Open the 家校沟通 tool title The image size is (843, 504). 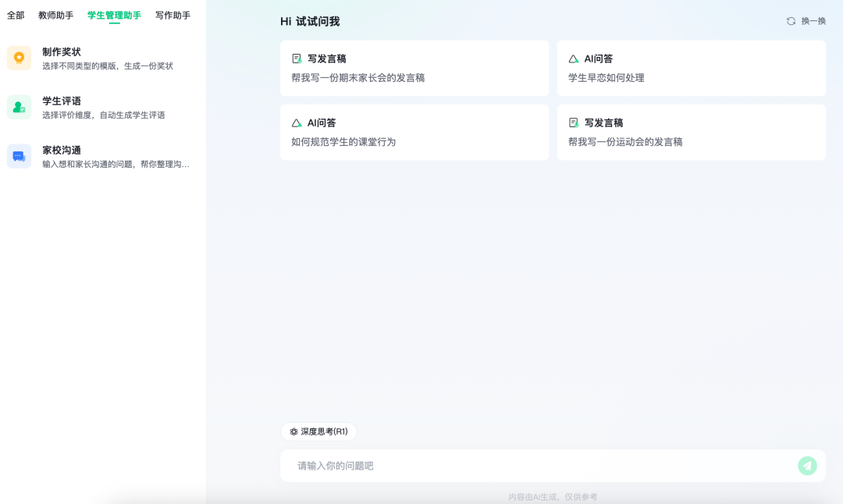click(62, 151)
